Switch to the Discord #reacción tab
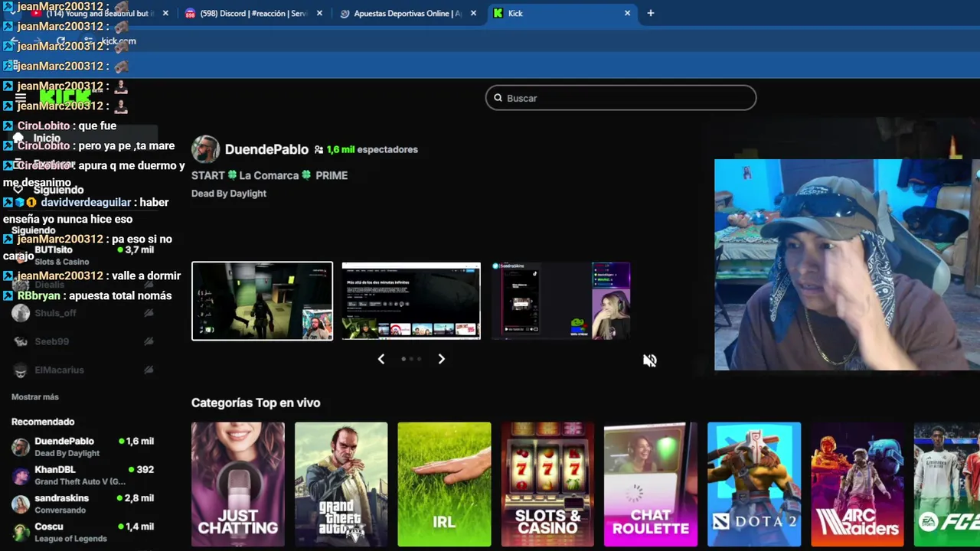Screen dimensions: 980x551 point(253,13)
